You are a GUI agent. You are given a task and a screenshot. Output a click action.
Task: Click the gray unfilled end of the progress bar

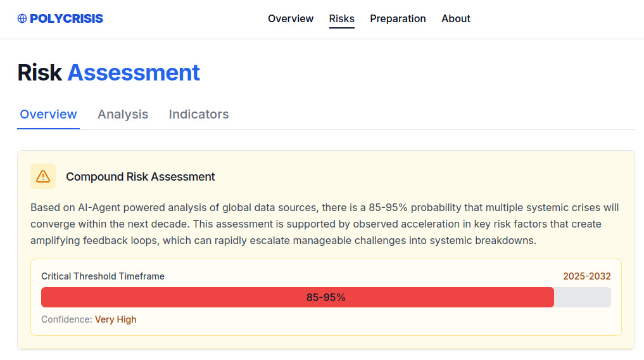pyautogui.click(x=583, y=297)
